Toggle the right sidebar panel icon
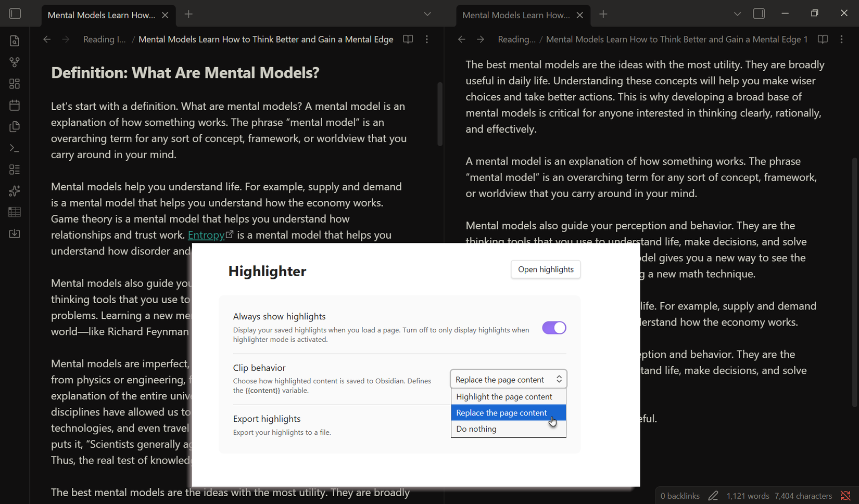 [x=759, y=14]
